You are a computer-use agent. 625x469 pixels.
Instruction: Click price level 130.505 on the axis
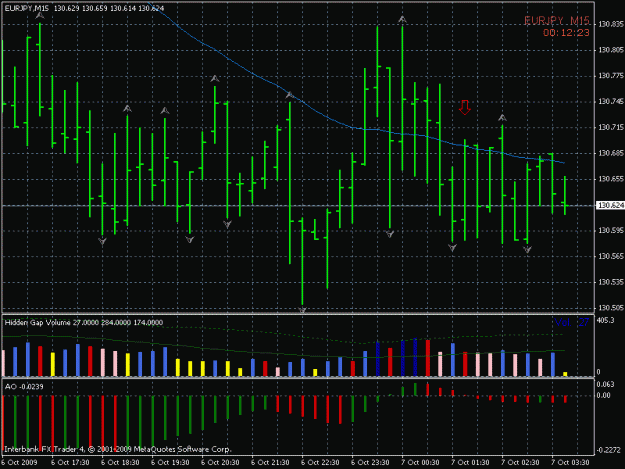click(610, 308)
